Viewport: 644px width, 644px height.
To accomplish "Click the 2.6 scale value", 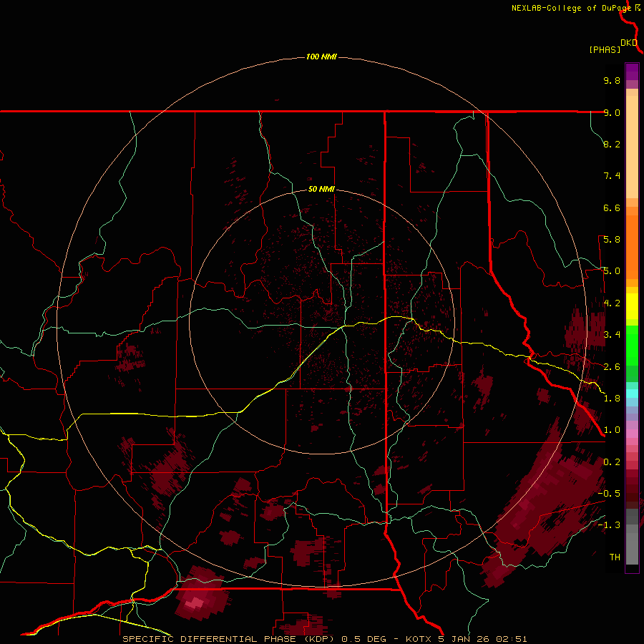I will pos(612,367).
